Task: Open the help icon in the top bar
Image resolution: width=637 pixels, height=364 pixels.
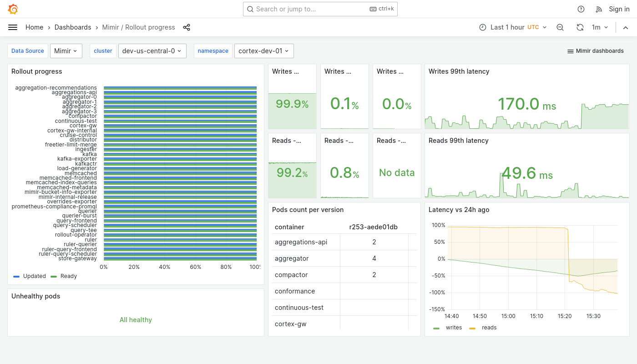Action: coord(581,9)
